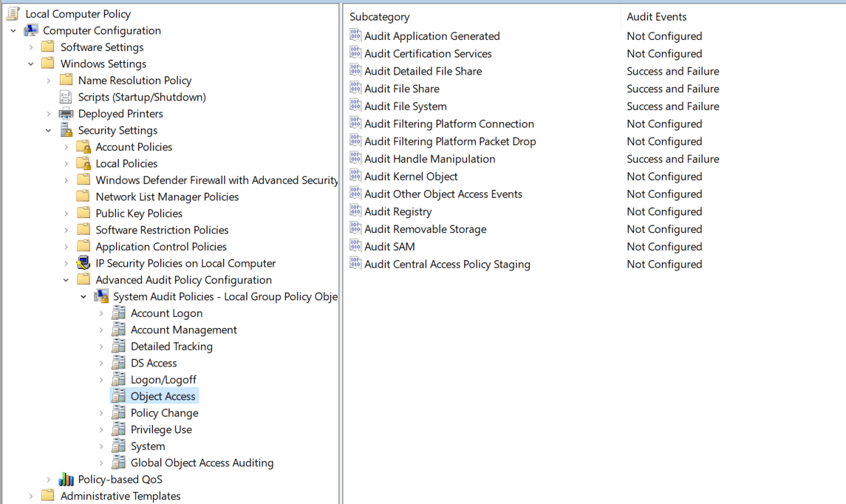Open Audit Central Access Policy Staging
The height and width of the screenshot is (504, 846).
[x=446, y=264]
